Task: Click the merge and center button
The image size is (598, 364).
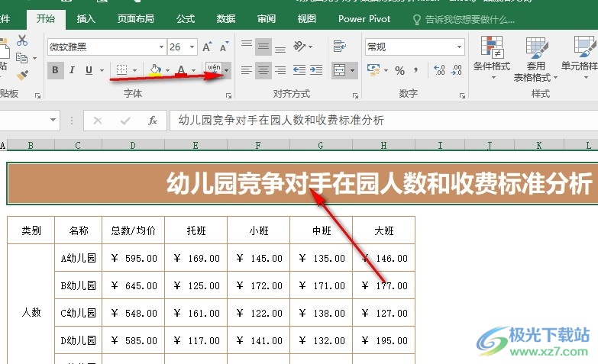Action: pyautogui.click(x=340, y=71)
